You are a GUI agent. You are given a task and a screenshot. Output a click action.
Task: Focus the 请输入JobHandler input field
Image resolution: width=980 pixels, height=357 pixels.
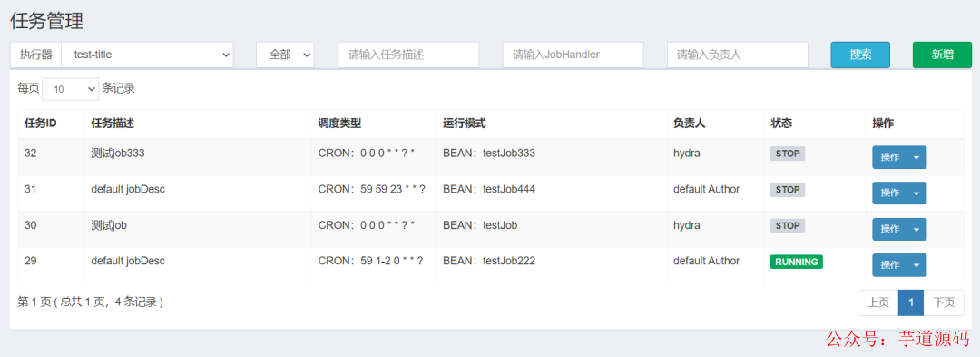click(573, 55)
